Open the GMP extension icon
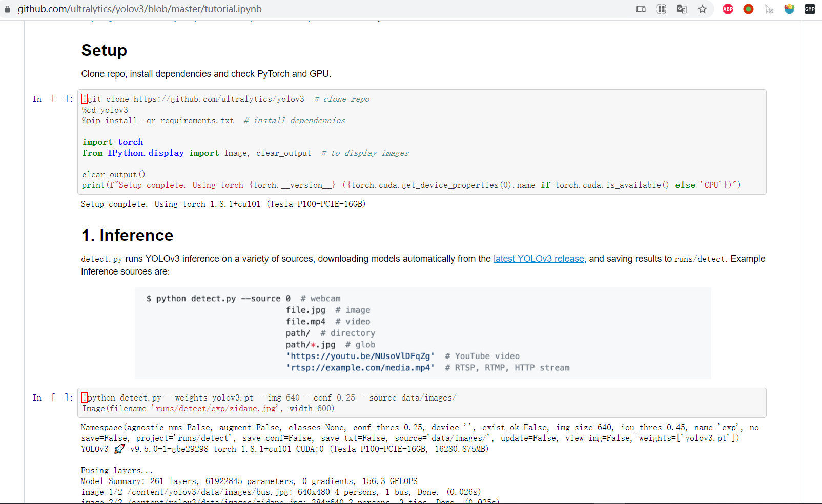The height and width of the screenshot is (504, 822). click(x=810, y=9)
